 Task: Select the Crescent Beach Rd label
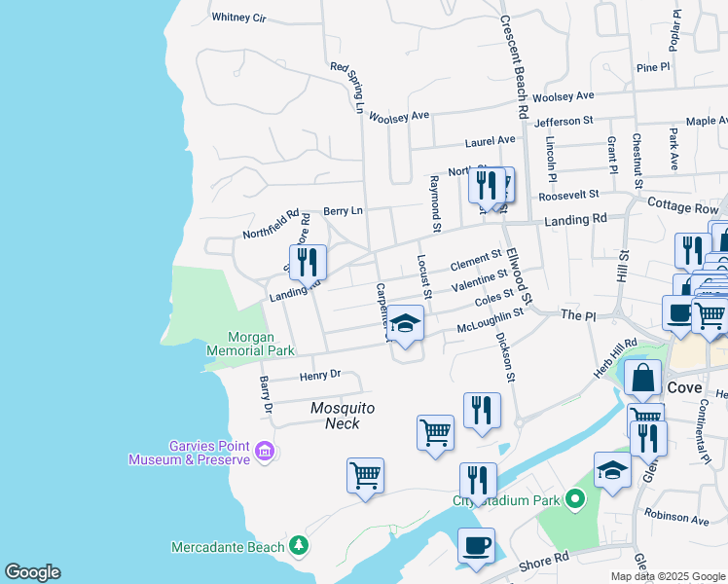[x=515, y=67]
